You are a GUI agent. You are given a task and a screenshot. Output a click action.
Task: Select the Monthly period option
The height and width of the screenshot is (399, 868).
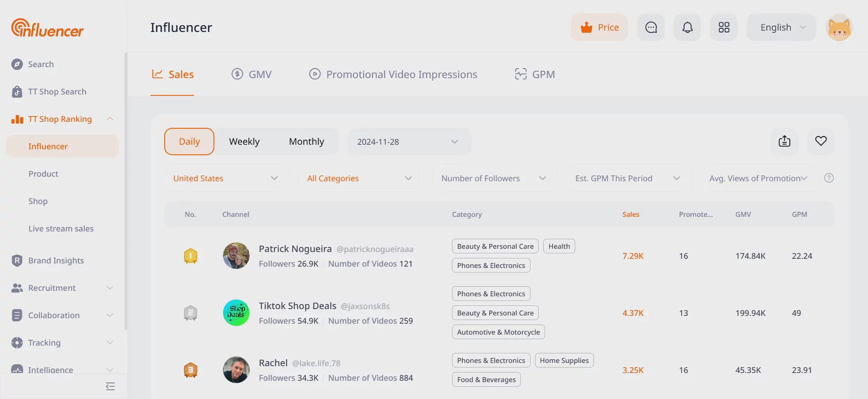coord(307,142)
